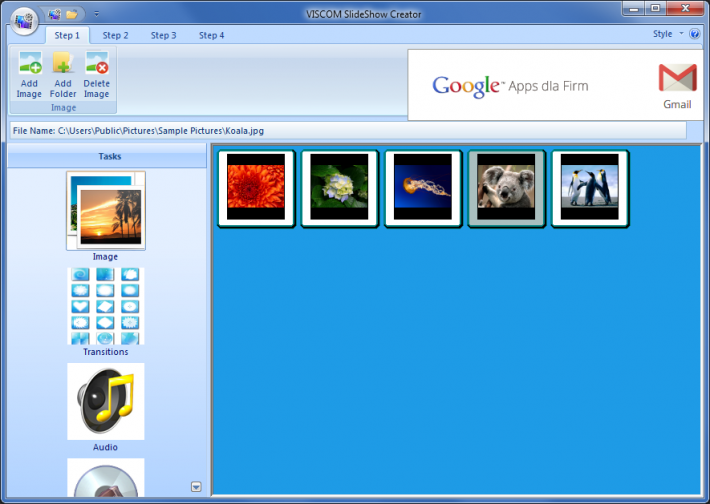Switch to the Step 2 tab
This screenshot has width=710, height=504.
tap(115, 35)
